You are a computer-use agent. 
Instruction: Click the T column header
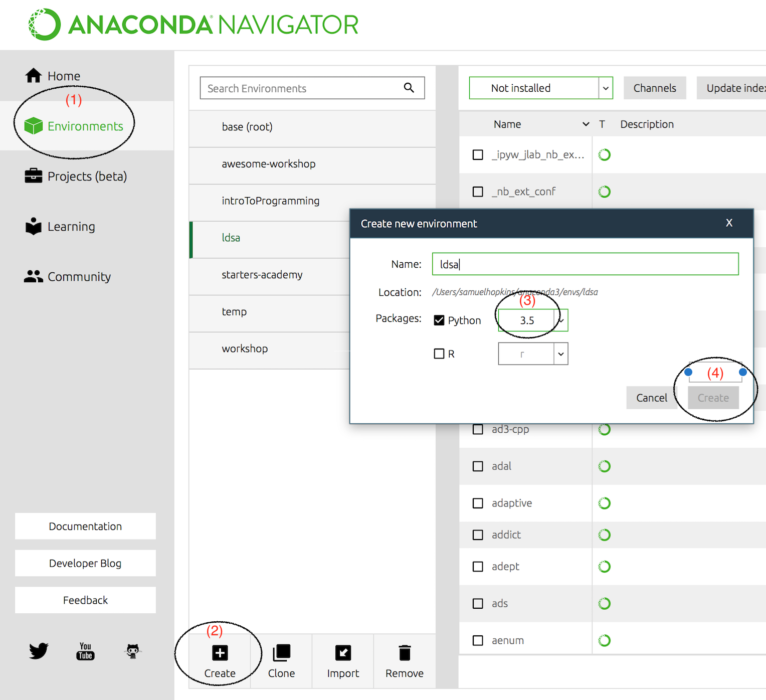[602, 124]
